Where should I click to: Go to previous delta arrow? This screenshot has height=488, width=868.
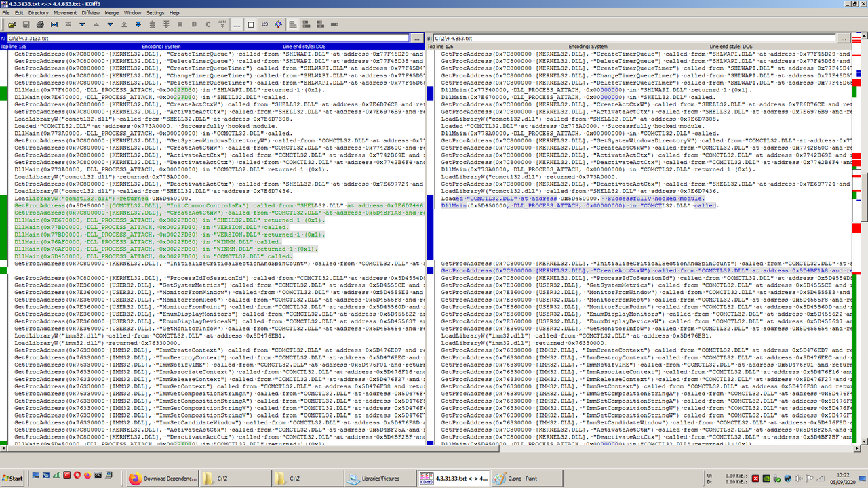(96, 24)
